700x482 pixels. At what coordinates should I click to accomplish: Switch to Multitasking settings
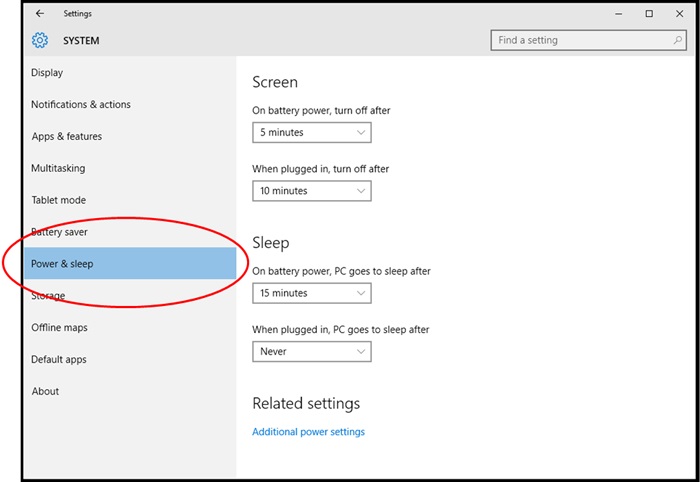tap(58, 169)
